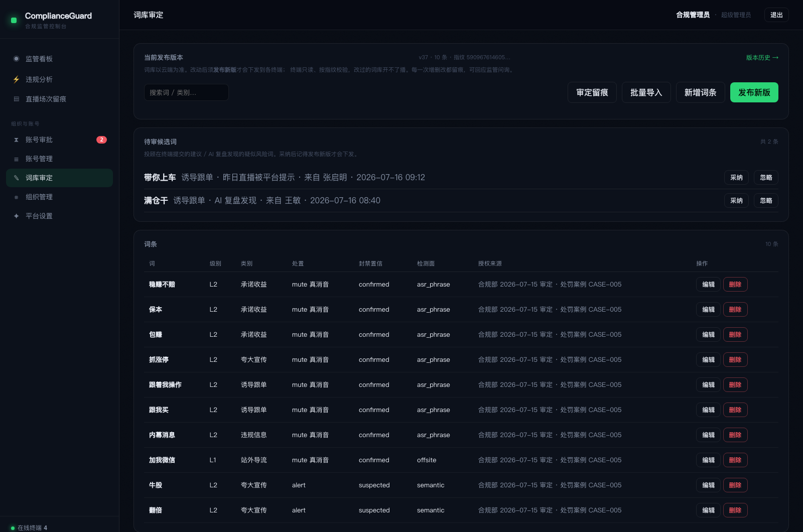803x532 pixels.
Task: Click the 审定留痕 button
Action: [x=592, y=92]
